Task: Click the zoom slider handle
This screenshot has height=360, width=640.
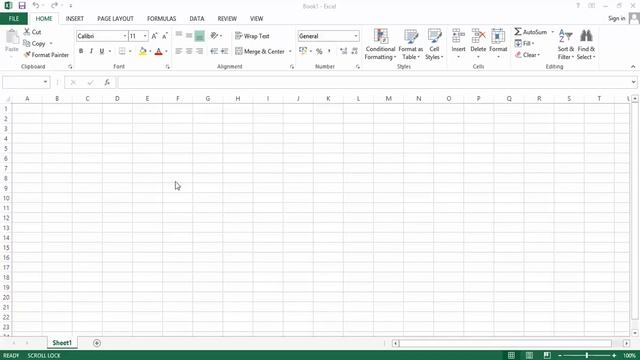Action: (587, 356)
